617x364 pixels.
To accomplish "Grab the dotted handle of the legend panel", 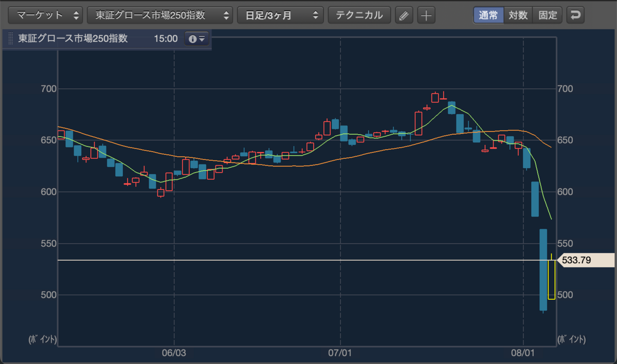I will (x=10, y=39).
